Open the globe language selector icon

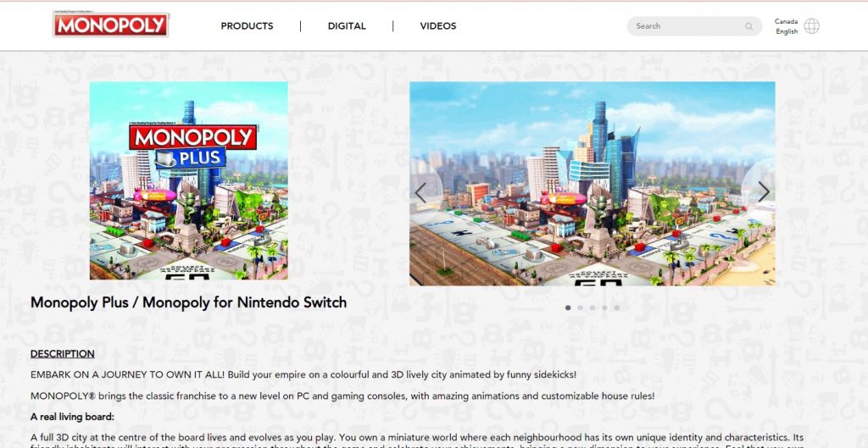point(811,26)
